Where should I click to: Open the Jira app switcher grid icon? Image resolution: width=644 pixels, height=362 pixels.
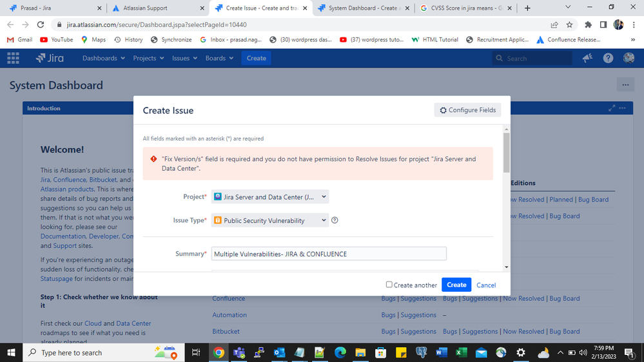coord(13,58)
